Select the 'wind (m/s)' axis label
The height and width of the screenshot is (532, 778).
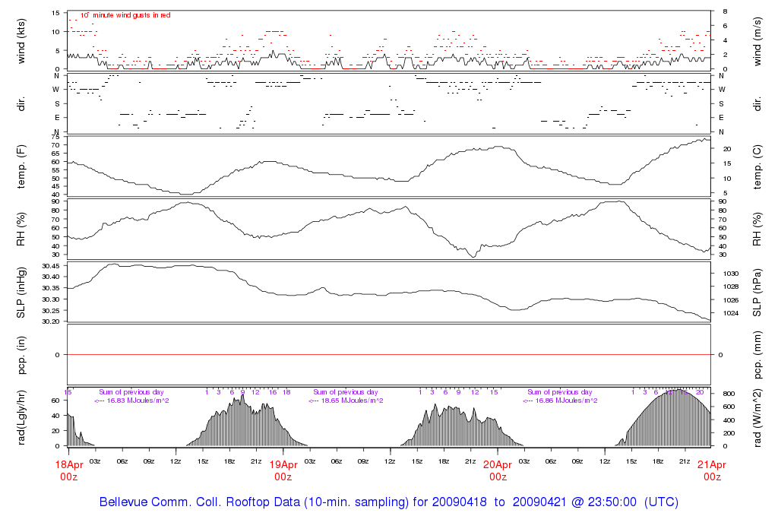pos(757,41)
